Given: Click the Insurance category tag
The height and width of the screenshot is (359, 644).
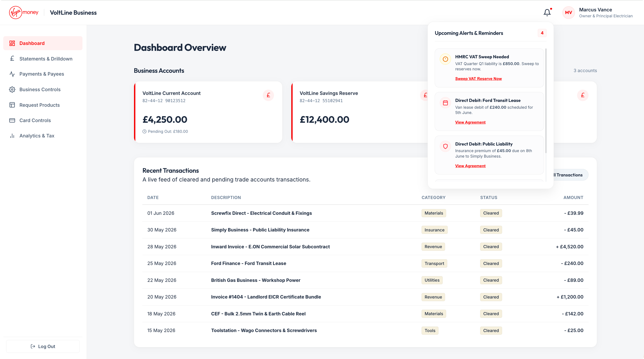Looking at the screenshot, I should pyautogui.click(x=434, y=230).
